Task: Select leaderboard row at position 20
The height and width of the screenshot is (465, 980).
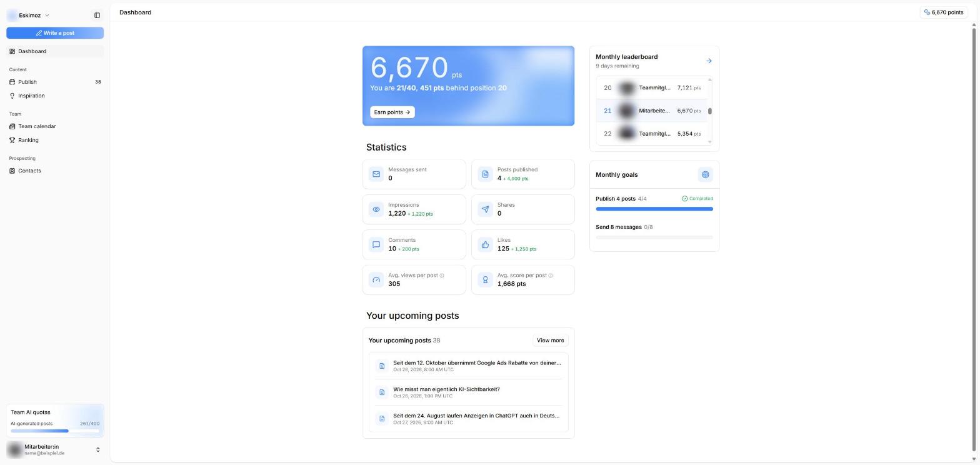Action: click(652, 87)
